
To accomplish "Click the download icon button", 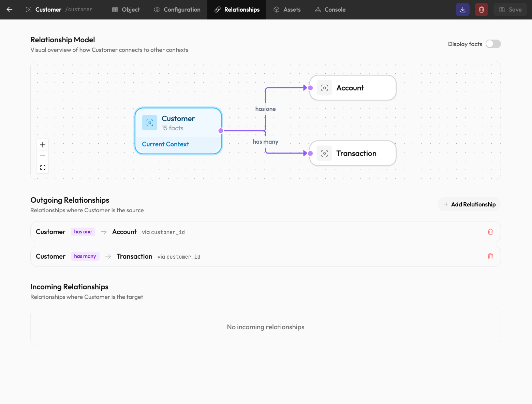I will point(462,10).
